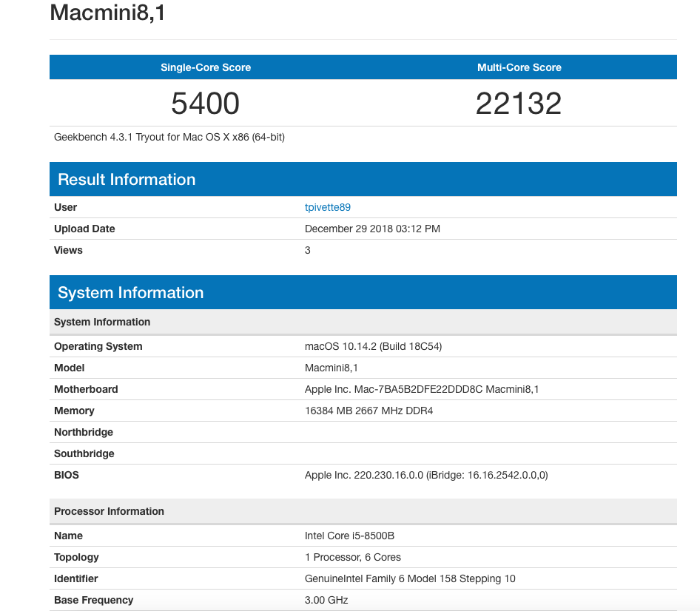The width and height of the screenshot is (700, 611).
Task: Select the processor Name row label
Action: pyautogui.click(x=68, y=536)
